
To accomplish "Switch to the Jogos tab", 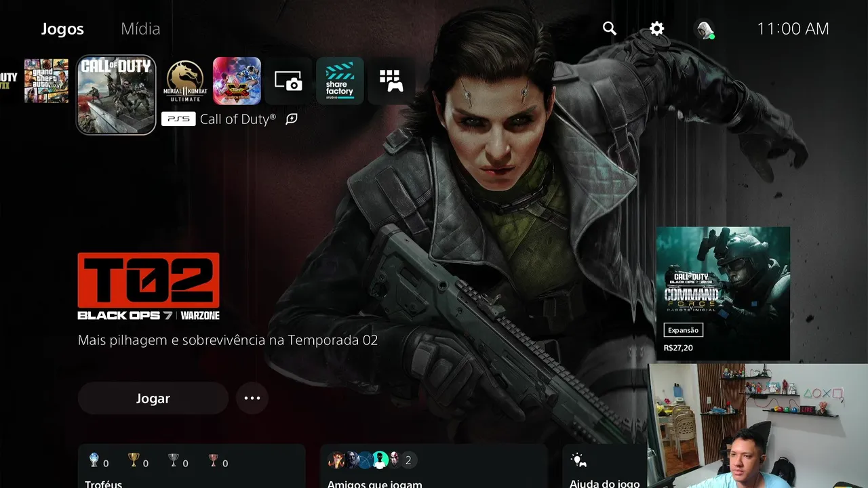I will pos(62,29).
